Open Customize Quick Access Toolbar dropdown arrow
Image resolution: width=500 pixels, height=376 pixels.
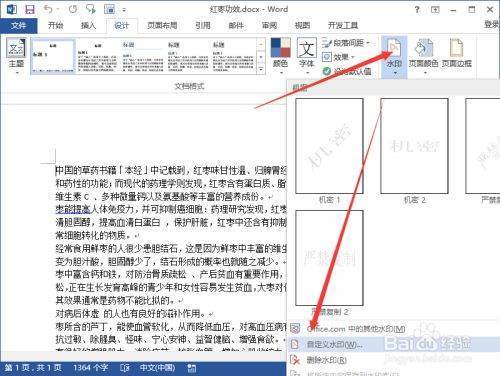click(x=124, y=10)
